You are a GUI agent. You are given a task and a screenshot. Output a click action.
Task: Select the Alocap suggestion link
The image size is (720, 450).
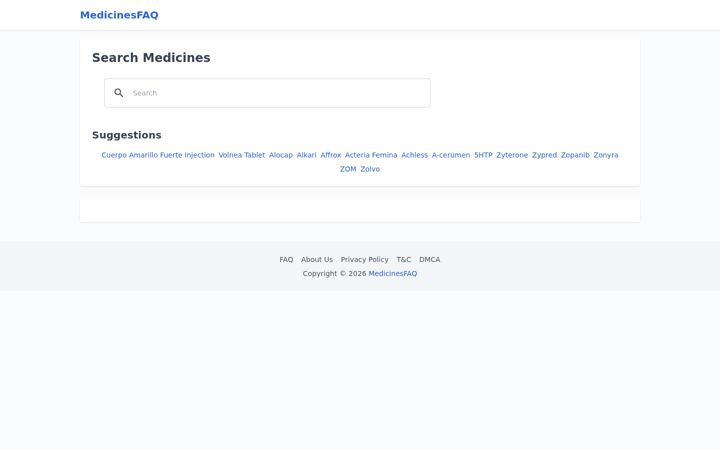(x=281, y=155)
